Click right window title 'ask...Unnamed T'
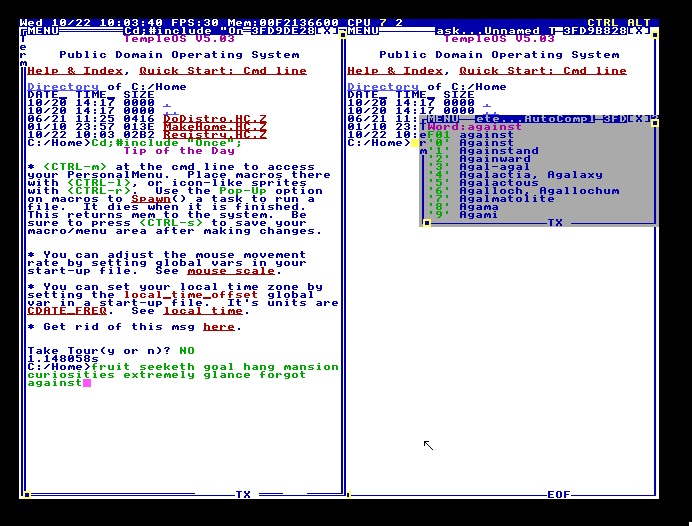 coord(495,31)
